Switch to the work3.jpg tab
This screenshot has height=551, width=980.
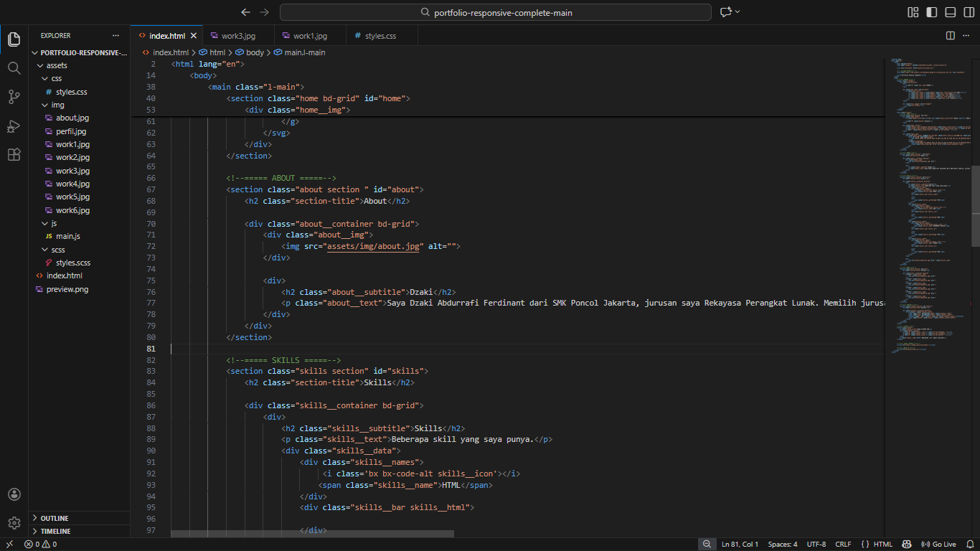click(238, 35)
